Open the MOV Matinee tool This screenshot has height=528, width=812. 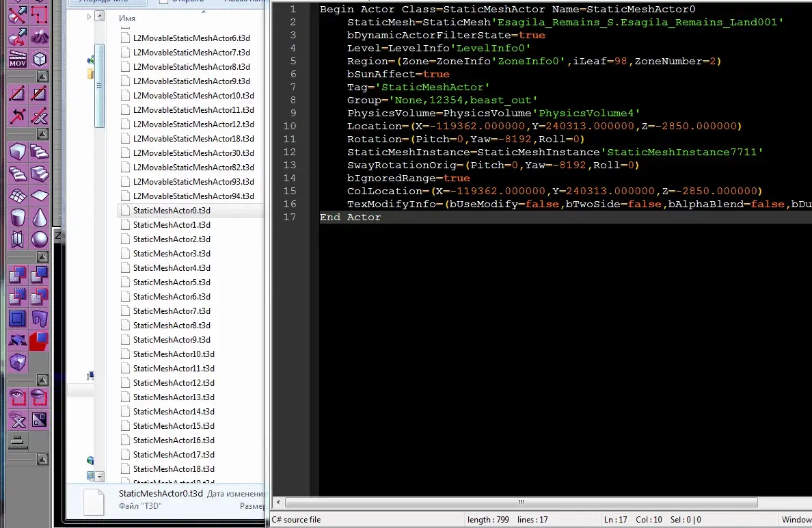[x=17, y=59]
